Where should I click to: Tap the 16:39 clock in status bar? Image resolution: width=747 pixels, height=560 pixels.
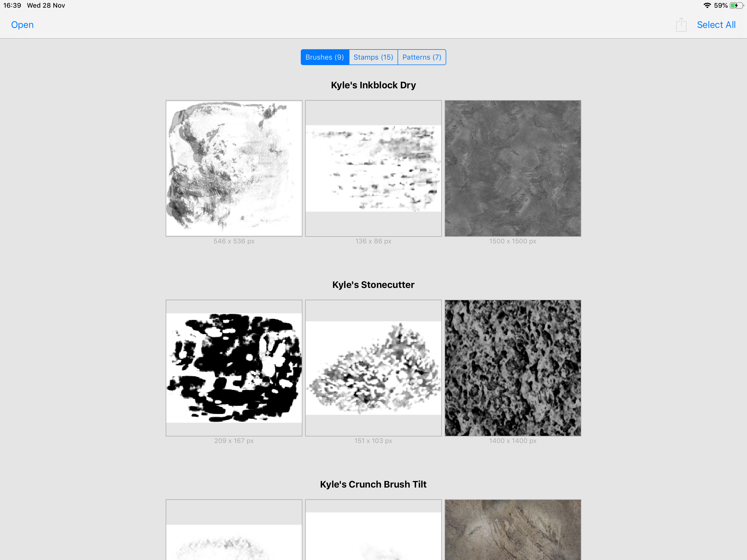(x=12, y=5)
